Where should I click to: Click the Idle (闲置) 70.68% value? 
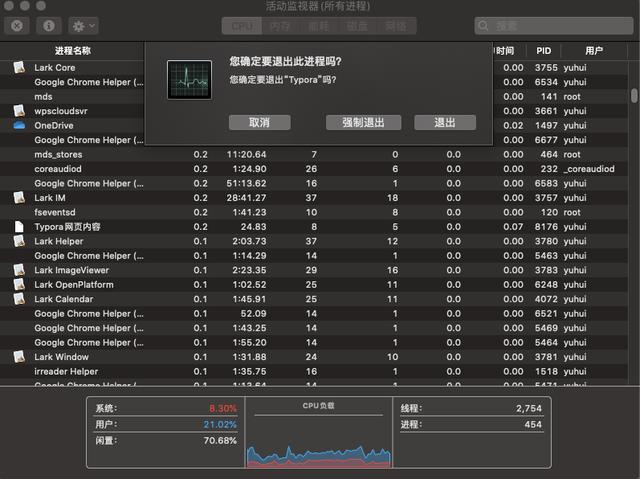click(220, 441)
